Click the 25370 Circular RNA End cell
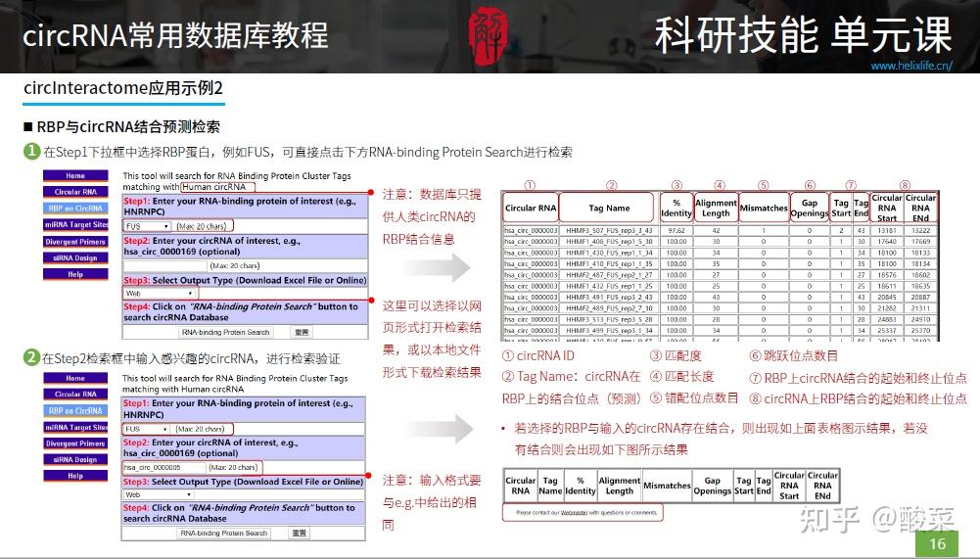Image resolution: width=980 pixels, height=559 pixels. (920, 330)
